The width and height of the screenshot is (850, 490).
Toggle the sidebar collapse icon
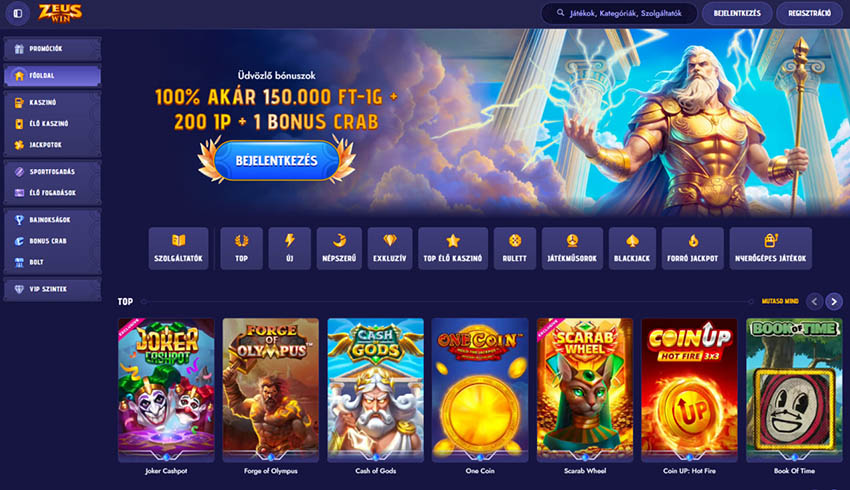pyautogui.click(x=17, y=14)
